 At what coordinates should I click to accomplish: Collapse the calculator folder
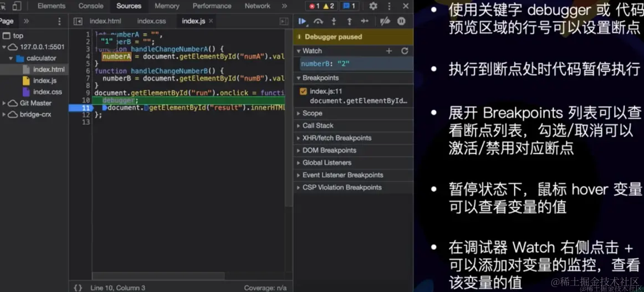click(x=11, y=58)
